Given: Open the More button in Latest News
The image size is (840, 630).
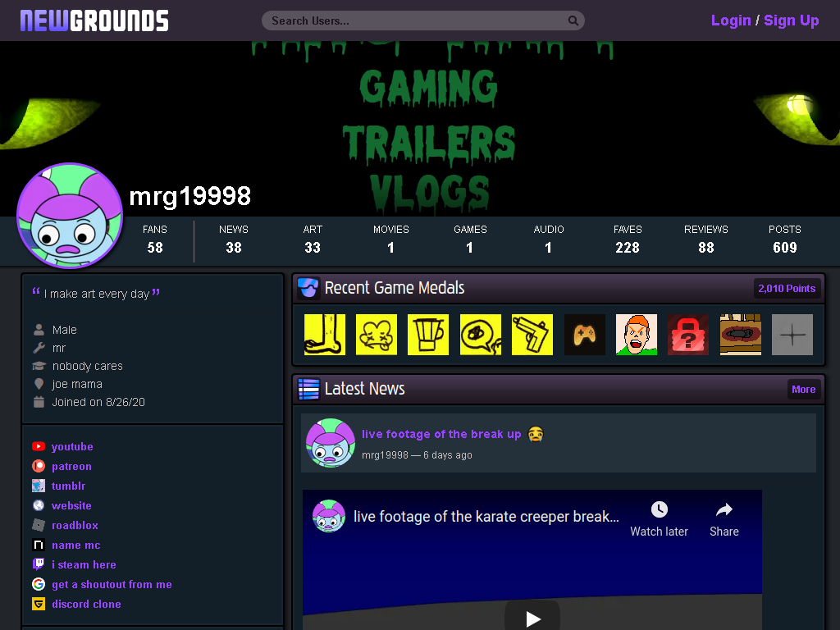Looking at the screenshot, I should [804, 390].
